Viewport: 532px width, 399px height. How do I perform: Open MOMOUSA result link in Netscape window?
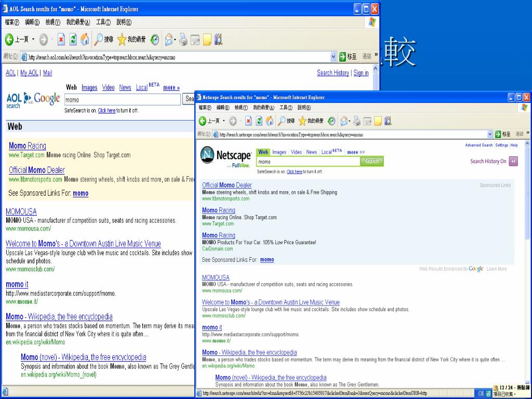[x=216, y=277]
